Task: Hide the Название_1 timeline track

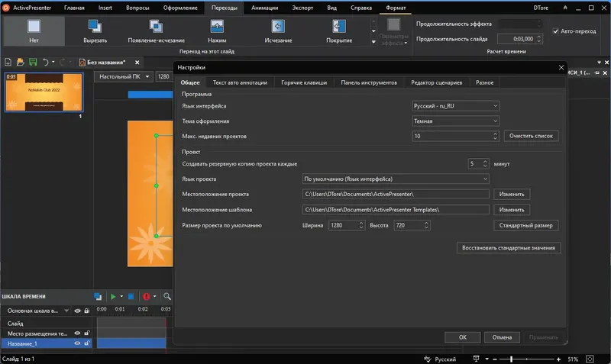Action: click(77, 344)
